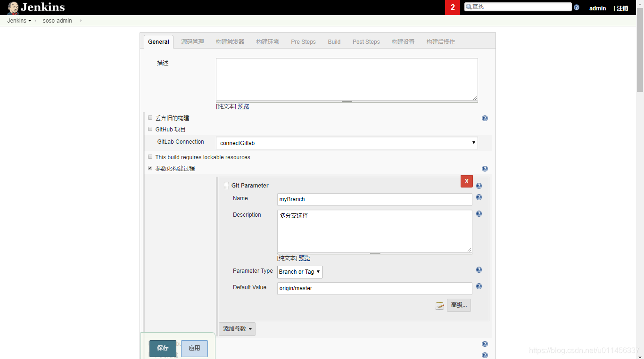Open the search box help icon
This screenshot has height=359, width=644.
(577, 8)
